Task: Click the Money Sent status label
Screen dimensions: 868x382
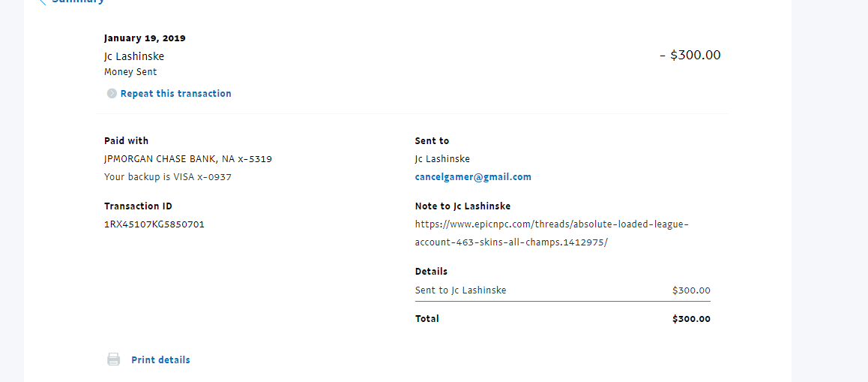Action: pos(130,72)
